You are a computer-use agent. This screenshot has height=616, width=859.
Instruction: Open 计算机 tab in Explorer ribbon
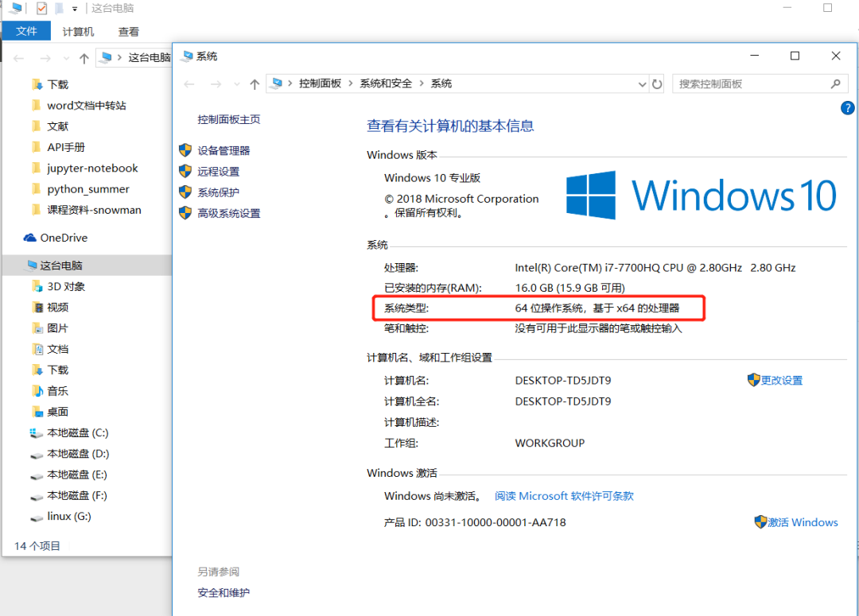(78, 32)
